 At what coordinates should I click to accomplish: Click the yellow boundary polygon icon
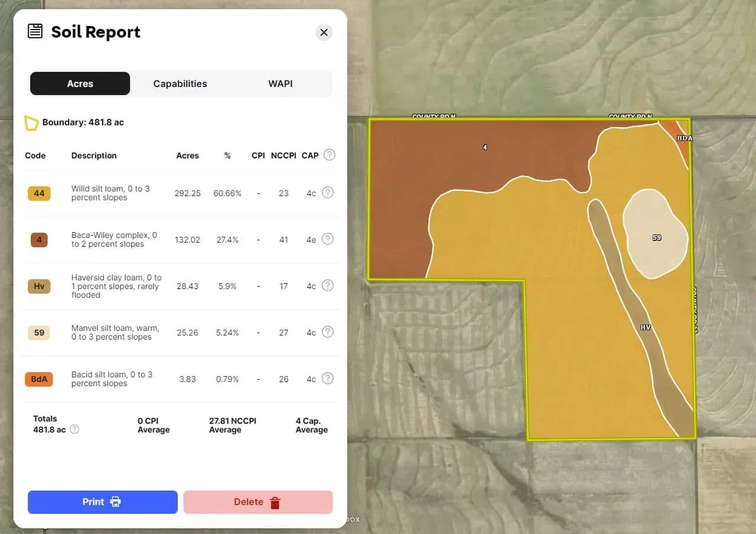31,123
